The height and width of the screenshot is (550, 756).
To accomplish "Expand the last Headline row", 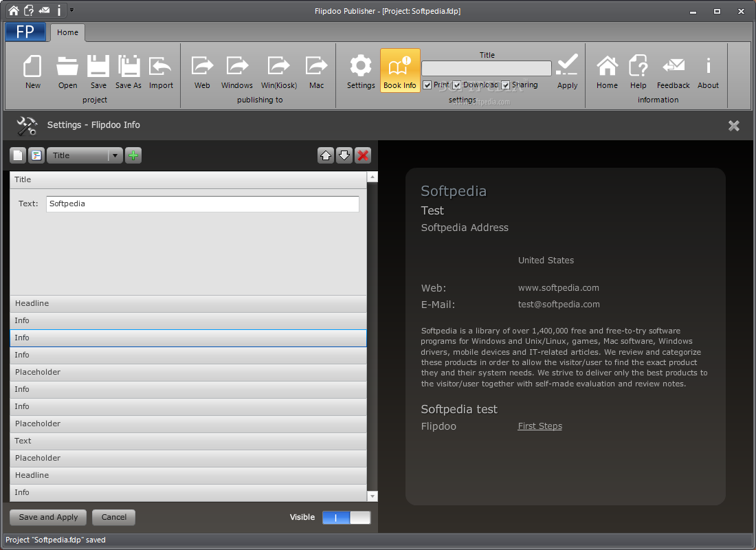I will (x=188, y=475).
